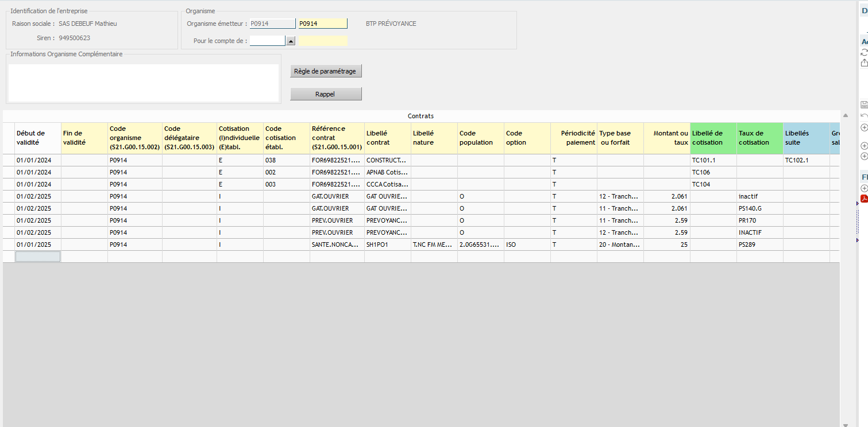Select the 'Cotisation (I)ndividuelle (E)tabl.' header

point(240,138)
